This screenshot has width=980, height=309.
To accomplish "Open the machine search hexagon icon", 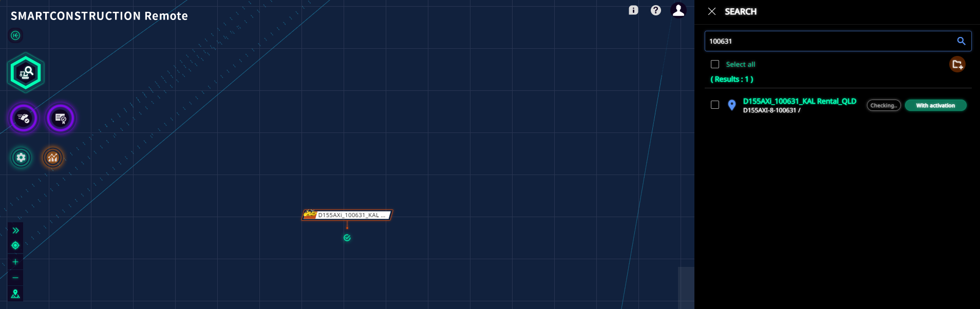I will coord(26,73).
